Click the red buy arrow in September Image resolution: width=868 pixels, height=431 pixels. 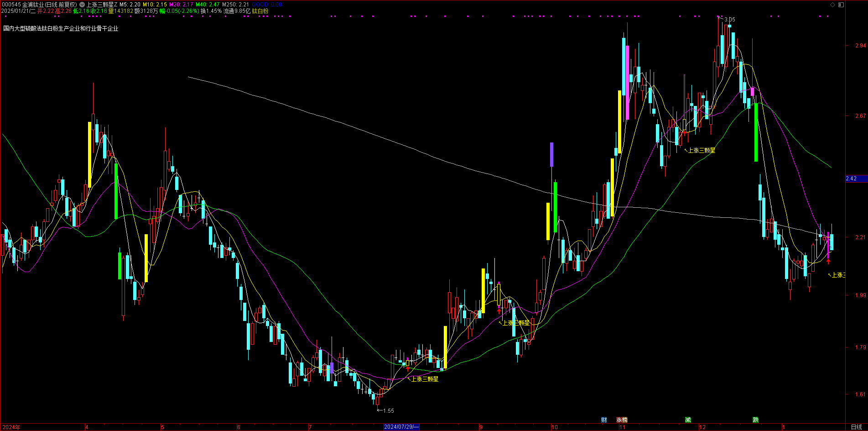tap(499, 310)
